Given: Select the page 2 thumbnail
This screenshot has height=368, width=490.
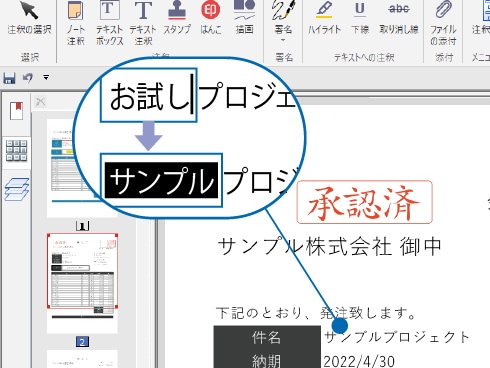Looking at the screenshot, I should tap(82, 271).
